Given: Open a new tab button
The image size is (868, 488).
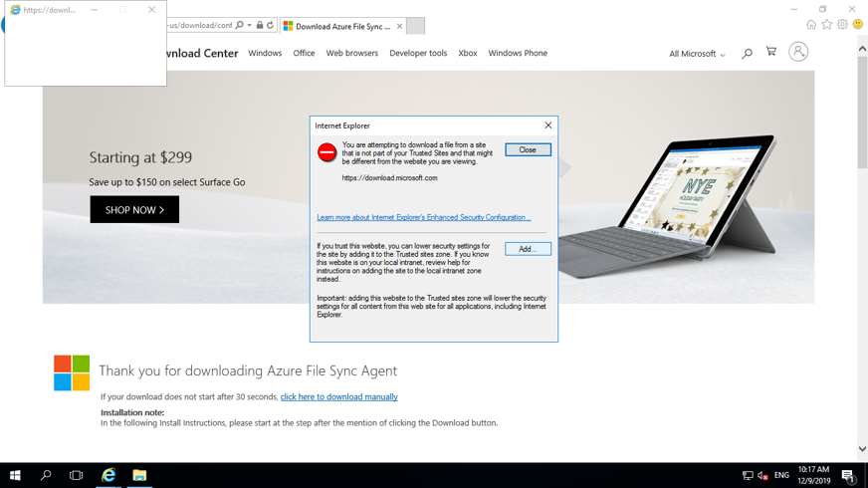Looking at the screenshot, I should (x=416, y=26).
